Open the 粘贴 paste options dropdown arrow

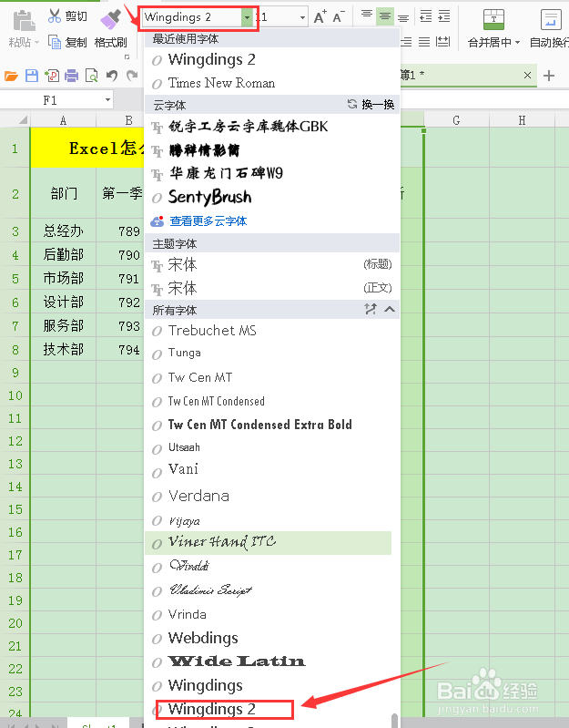pyautogui.click(x=36, y=43)
